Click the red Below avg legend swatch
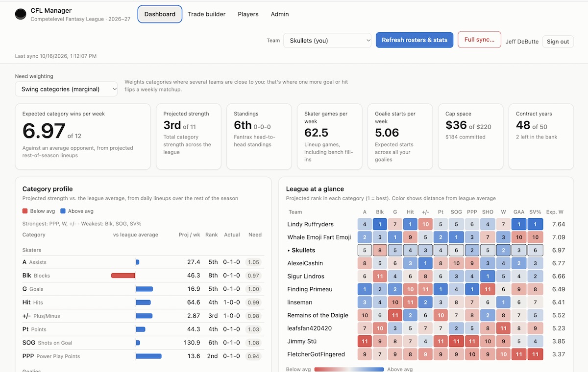Screen dimensions: 588x372 [x=25, y=211]
